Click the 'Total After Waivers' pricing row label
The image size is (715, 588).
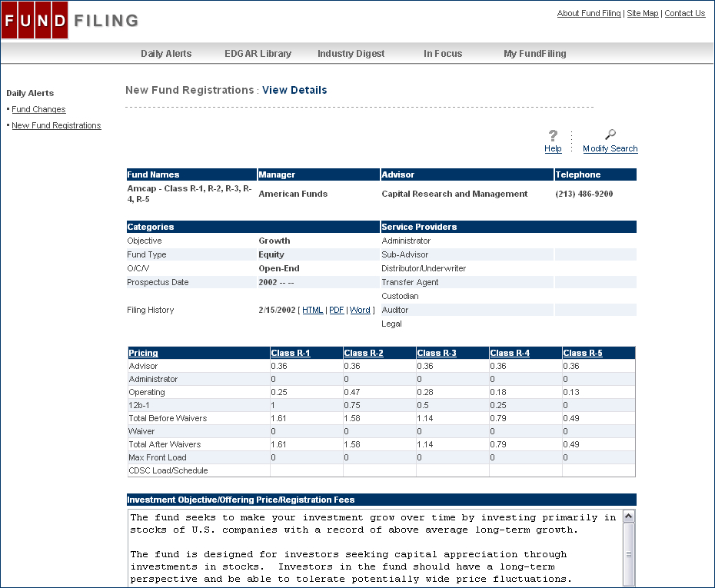[165, 444]
